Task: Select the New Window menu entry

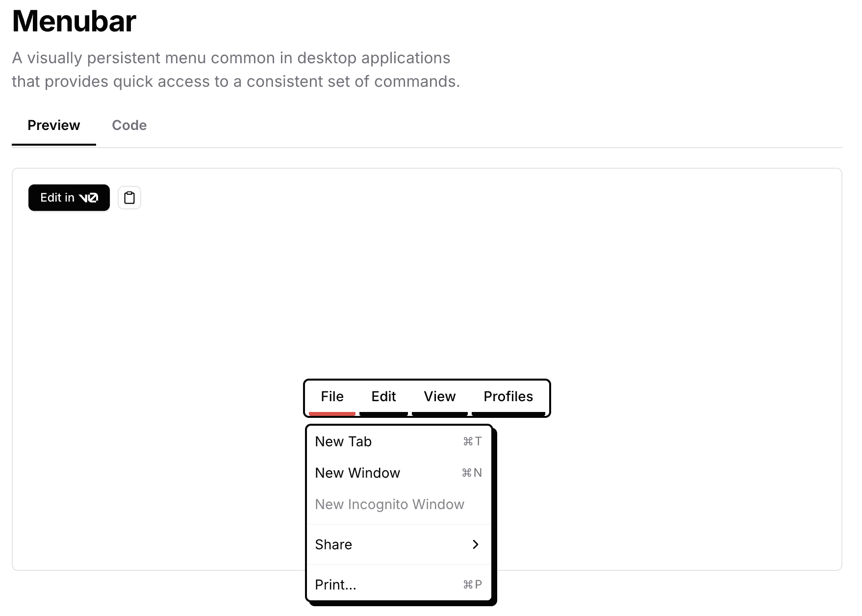Action: click(357, 473)
